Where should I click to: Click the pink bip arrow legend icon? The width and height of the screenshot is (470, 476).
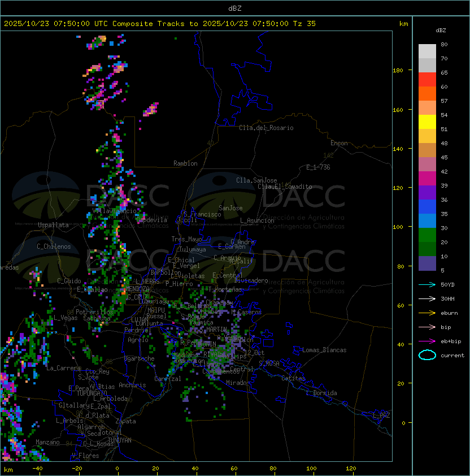(427, 327)
